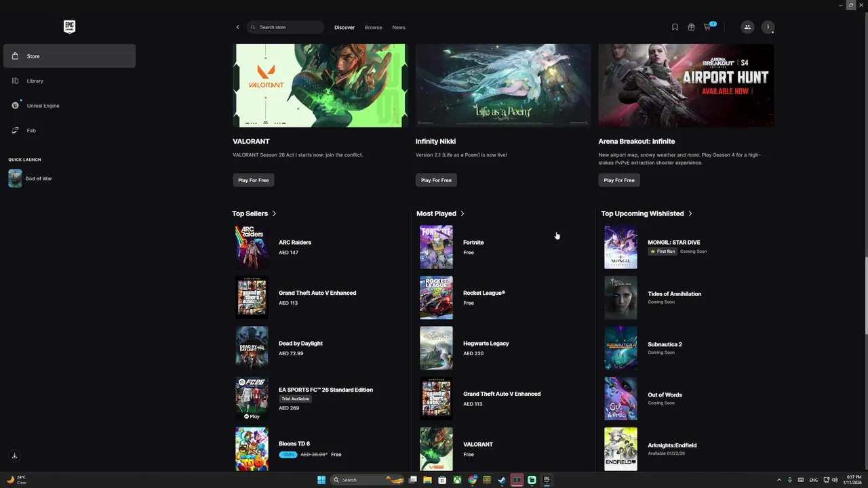Expand Top Upcoming Wishlisted chevron
Viewport: 868px width, 488px height.
(x=690, y=213)
